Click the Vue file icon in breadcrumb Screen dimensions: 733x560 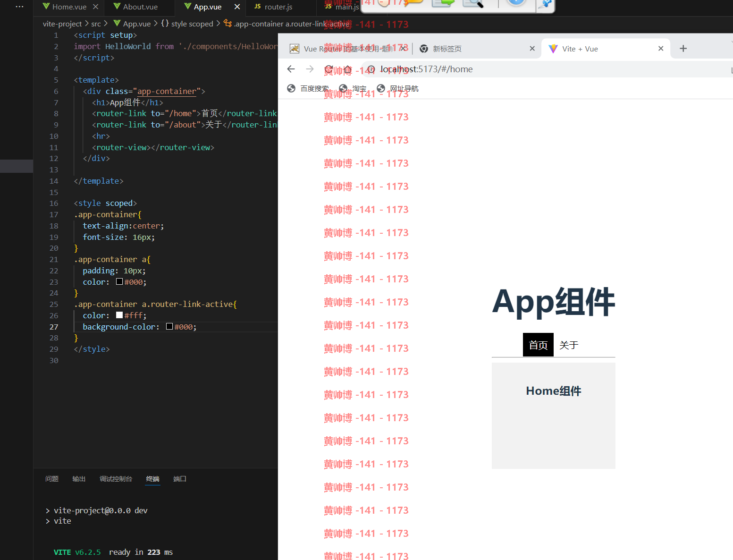click(117, 23)
